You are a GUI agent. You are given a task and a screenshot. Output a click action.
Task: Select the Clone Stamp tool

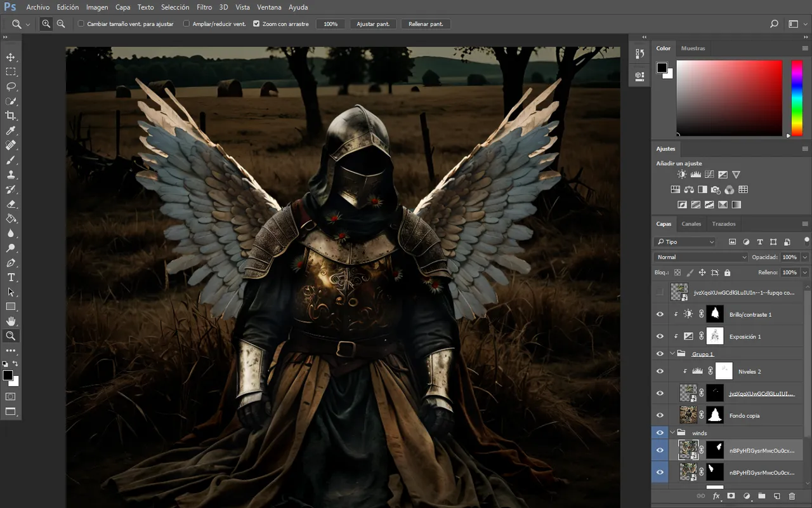coord(11,175)
